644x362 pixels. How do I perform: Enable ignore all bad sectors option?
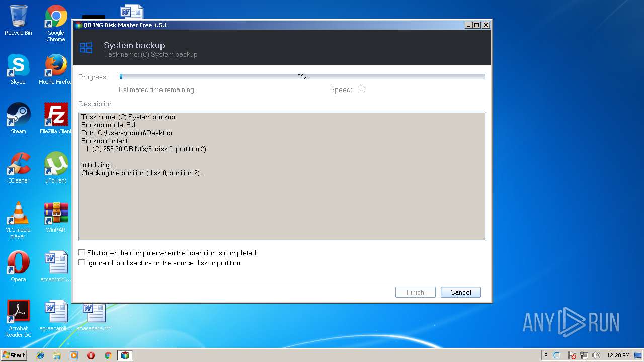(82, 263)
